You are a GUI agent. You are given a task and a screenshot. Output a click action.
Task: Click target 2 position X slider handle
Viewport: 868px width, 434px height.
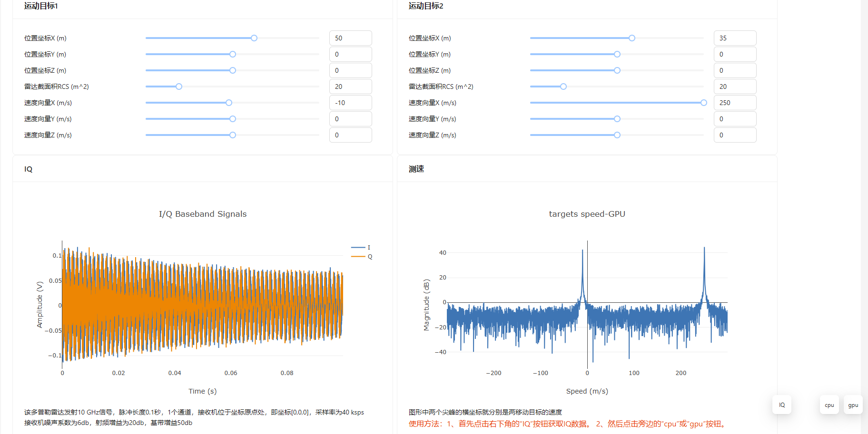coord(631,38)
